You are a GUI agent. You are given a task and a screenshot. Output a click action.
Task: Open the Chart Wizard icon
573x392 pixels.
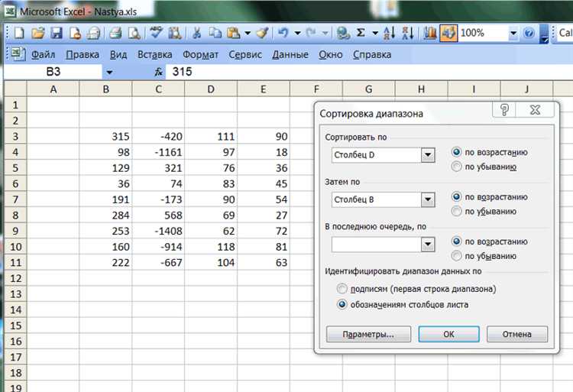click(430, 34)
